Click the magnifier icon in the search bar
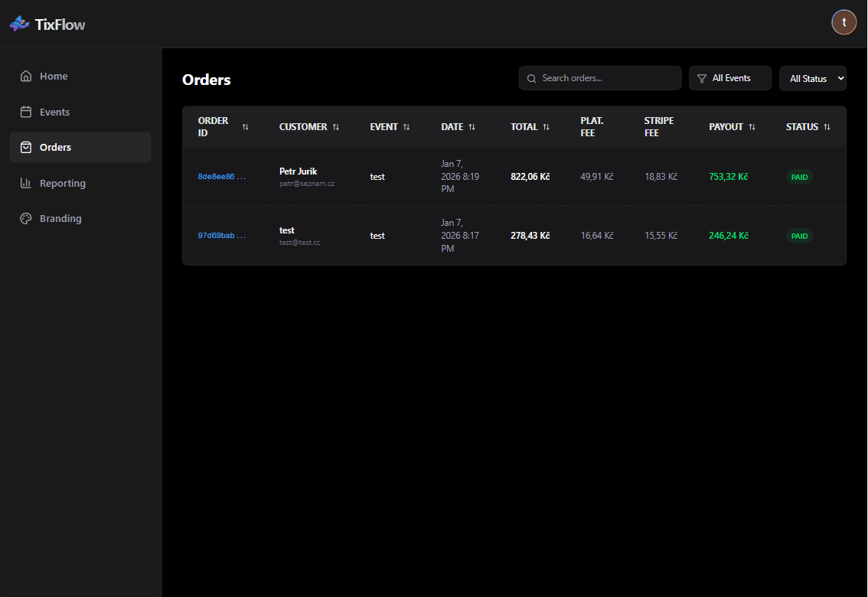868x597 pixels. click(531, 78)
